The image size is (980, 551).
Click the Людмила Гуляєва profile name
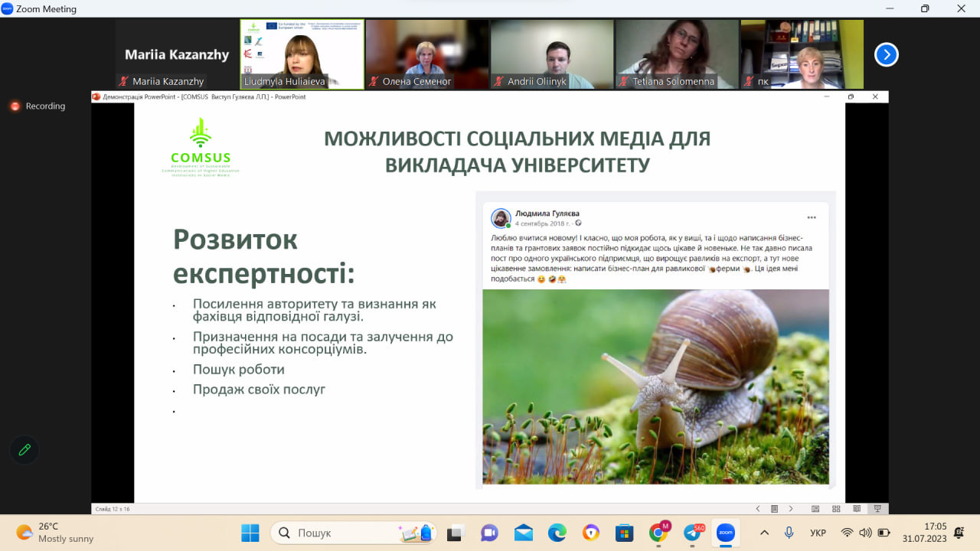click(x=547, y=214)
